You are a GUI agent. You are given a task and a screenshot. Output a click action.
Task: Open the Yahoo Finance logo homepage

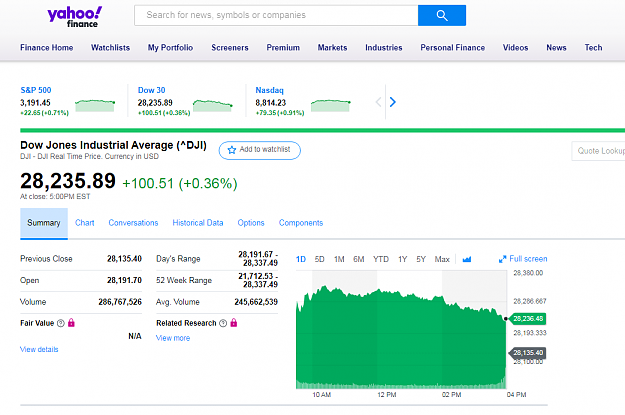75,17
